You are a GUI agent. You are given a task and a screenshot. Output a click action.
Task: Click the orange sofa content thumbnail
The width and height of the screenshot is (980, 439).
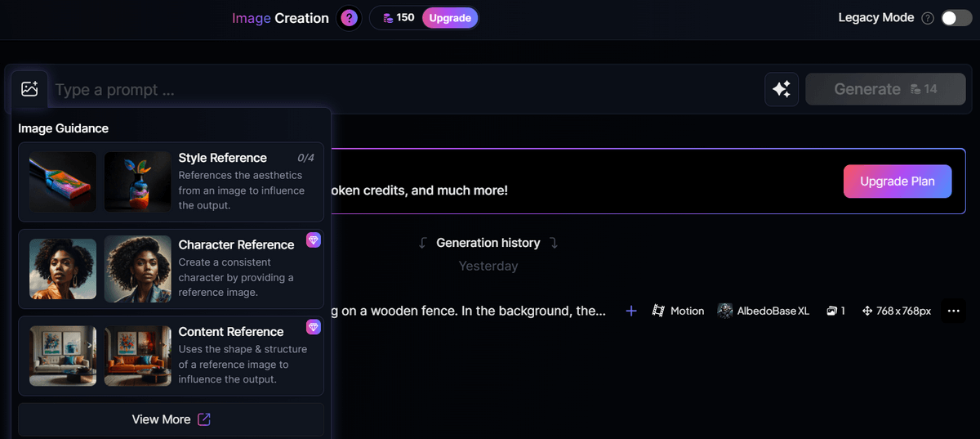point(138,356)
